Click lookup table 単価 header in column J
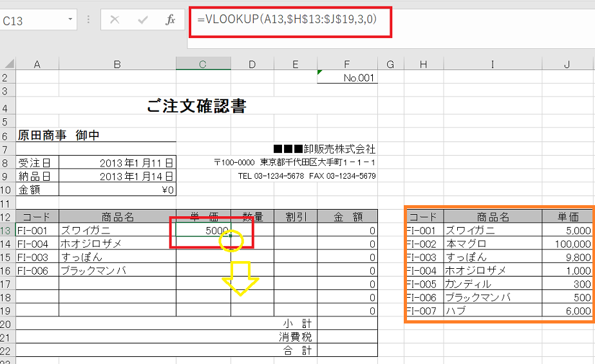The image size is (595, 364). (568, 217)
